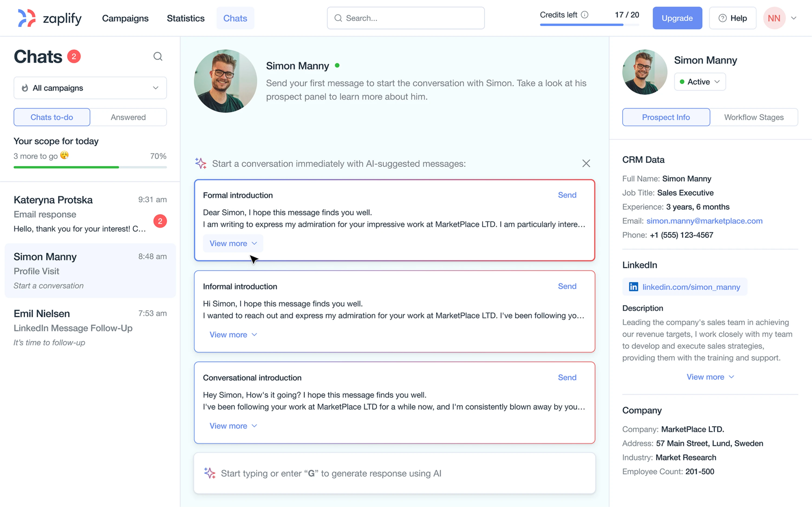Click the info icon beside Credits left
812x507 pixels.
click(585, 14)
